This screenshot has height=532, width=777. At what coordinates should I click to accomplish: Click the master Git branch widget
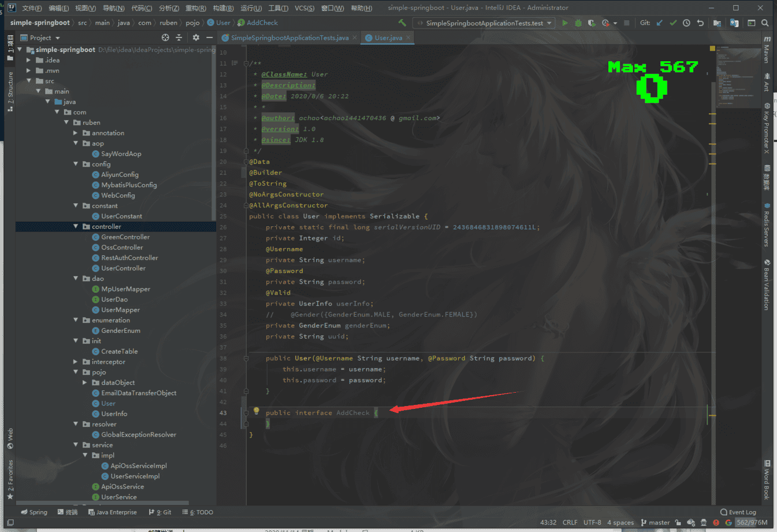655,522
